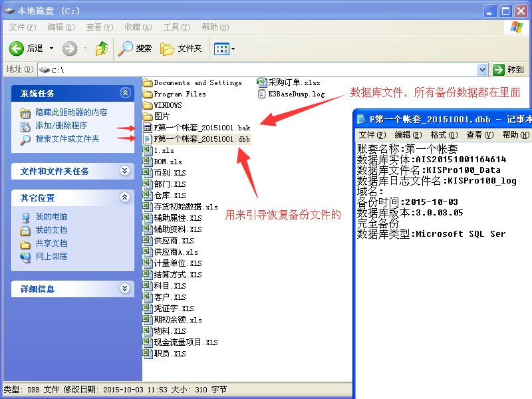Select the 1.xls file icon
Image resolution: width=532 pixels, height=399 pixels.
point(148,150)
